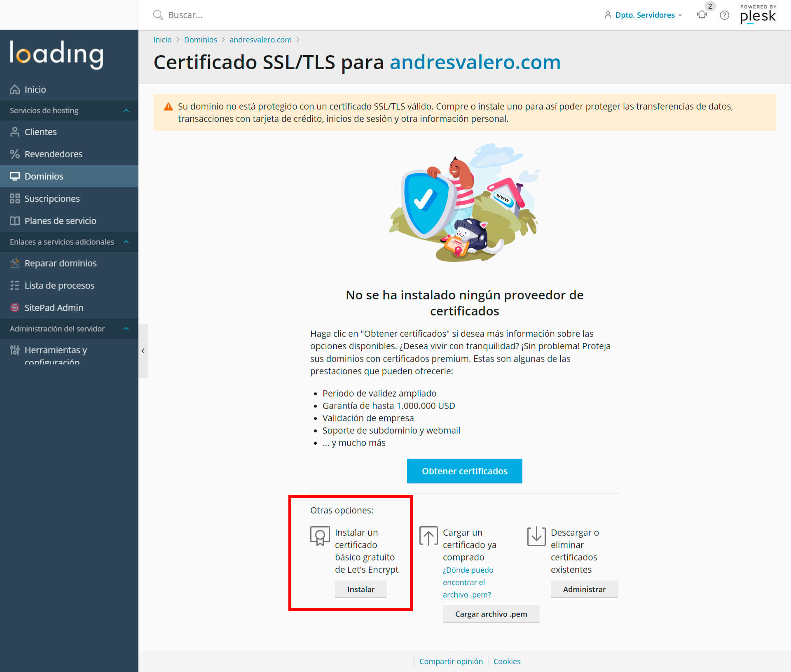Click the loading logo in sidebar
Screen dimensions: 791x672
pos(56,54)
